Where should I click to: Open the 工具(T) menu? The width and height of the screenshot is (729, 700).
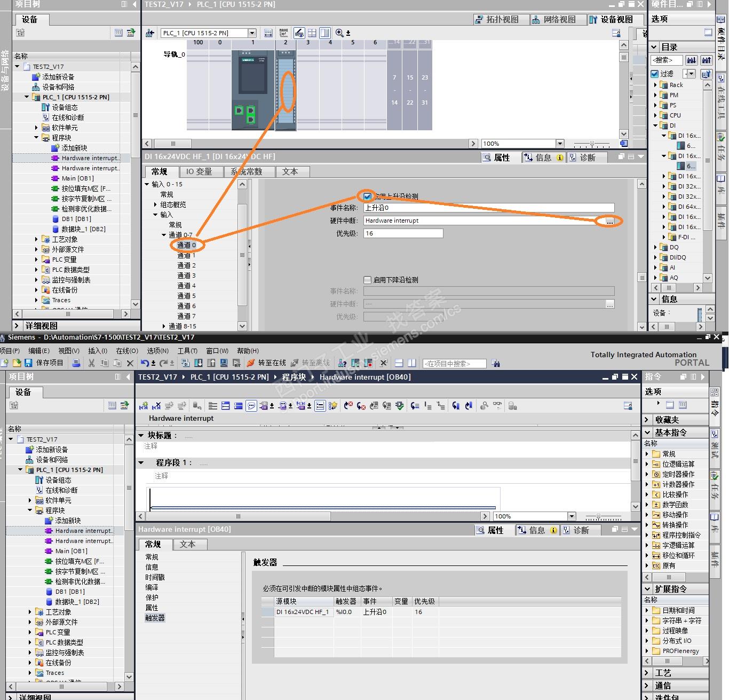tap(187, 351)
